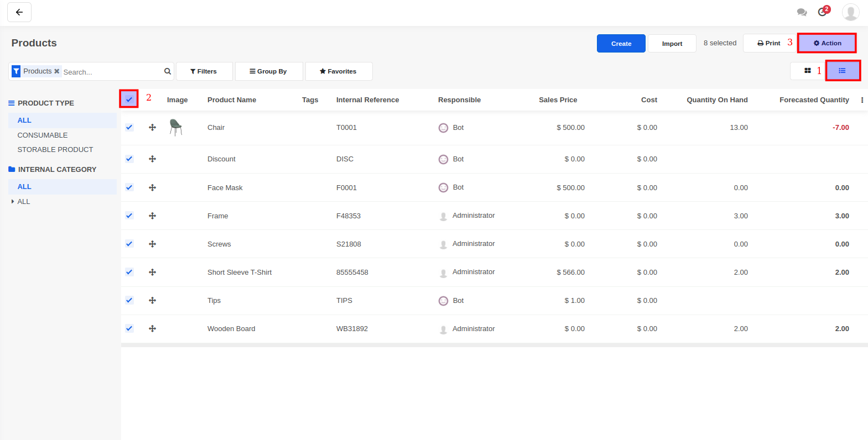
Task: Uncheck the Wooden Board row checkbox
Action: pyautogui.click(x=129, y=328)
